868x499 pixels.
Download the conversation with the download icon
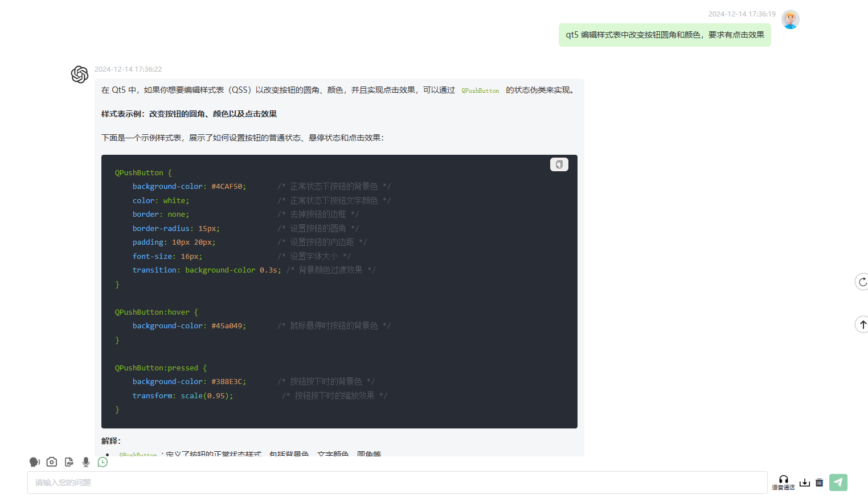point(804,482)
